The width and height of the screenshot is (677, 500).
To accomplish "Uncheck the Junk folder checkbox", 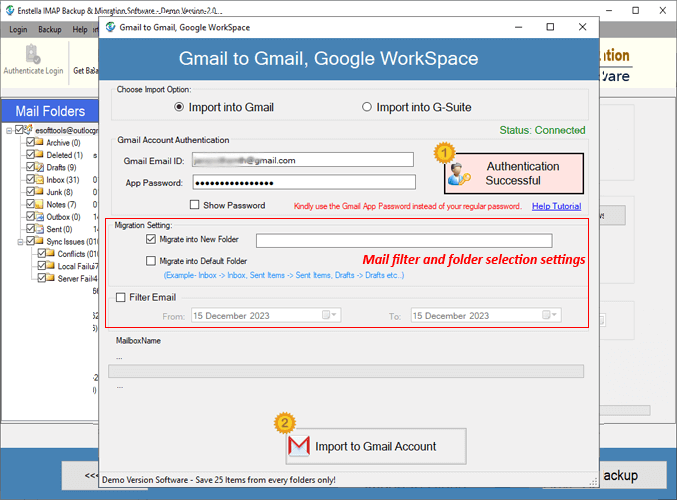I will pyautogui.click(x=30, y=192).
